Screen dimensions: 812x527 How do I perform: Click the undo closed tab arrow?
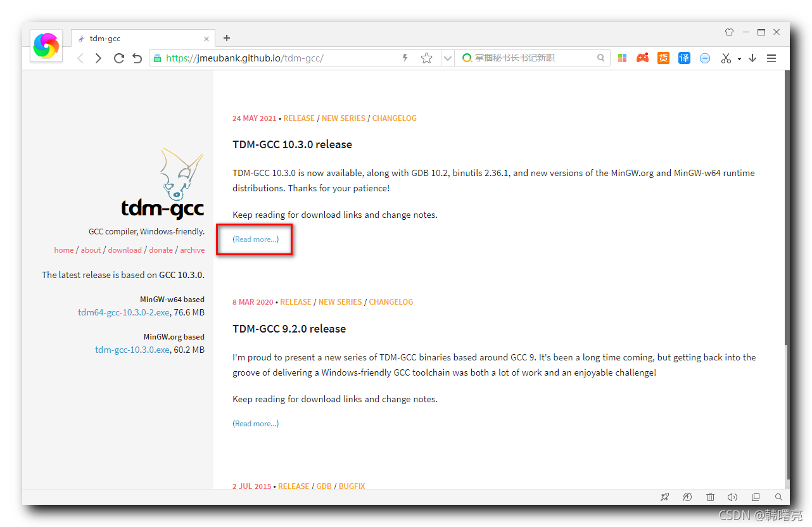coord(137,58)
